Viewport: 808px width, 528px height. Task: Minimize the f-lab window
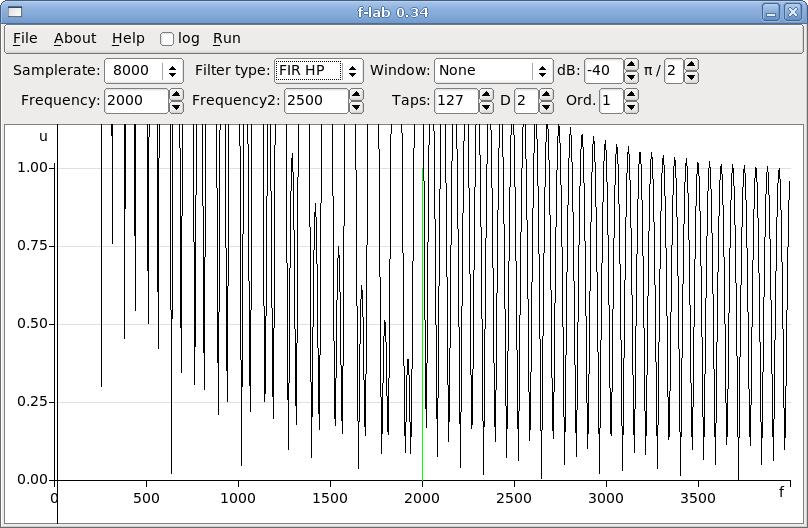pyautogui.click(x=771, y=12)
